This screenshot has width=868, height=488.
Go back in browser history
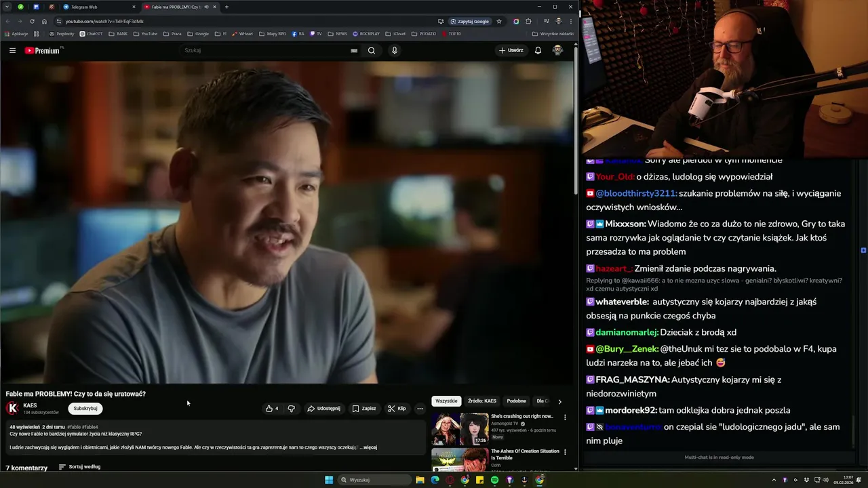pos(7,21)
